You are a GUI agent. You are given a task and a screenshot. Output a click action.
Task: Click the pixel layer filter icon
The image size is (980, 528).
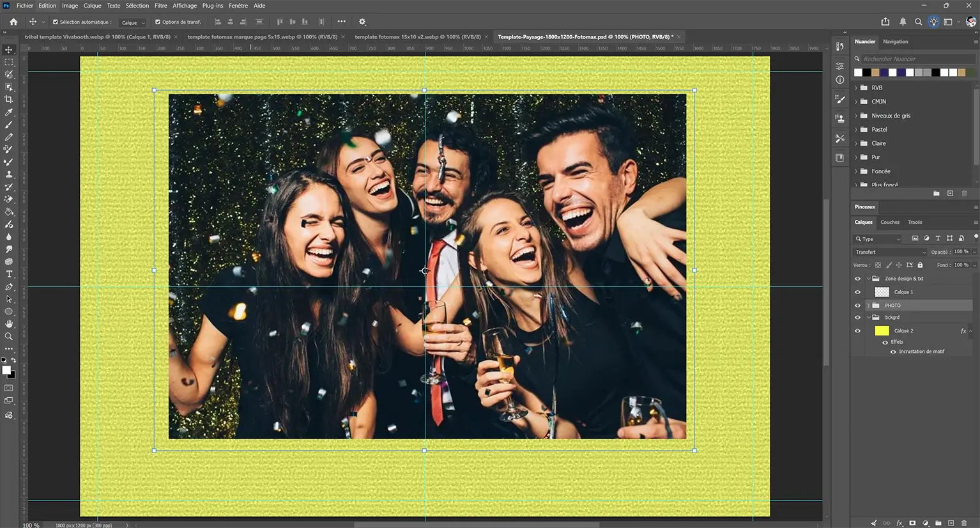click(x=915, y=238)
